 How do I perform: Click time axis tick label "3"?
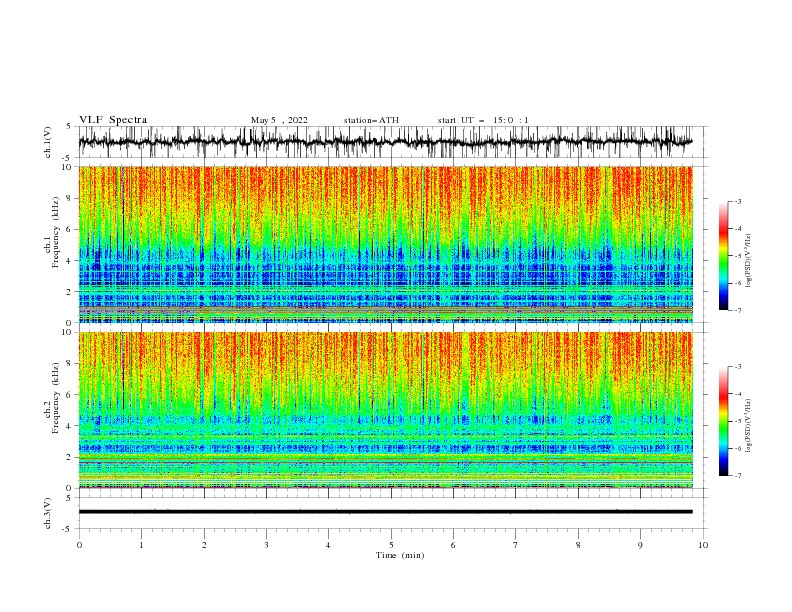266,545
